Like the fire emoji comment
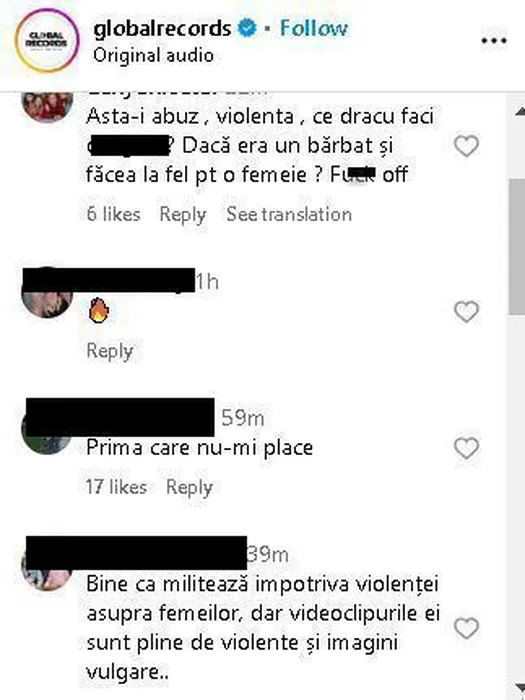Image resolution: width=525 pixels, height=700 pixels. 467,311
